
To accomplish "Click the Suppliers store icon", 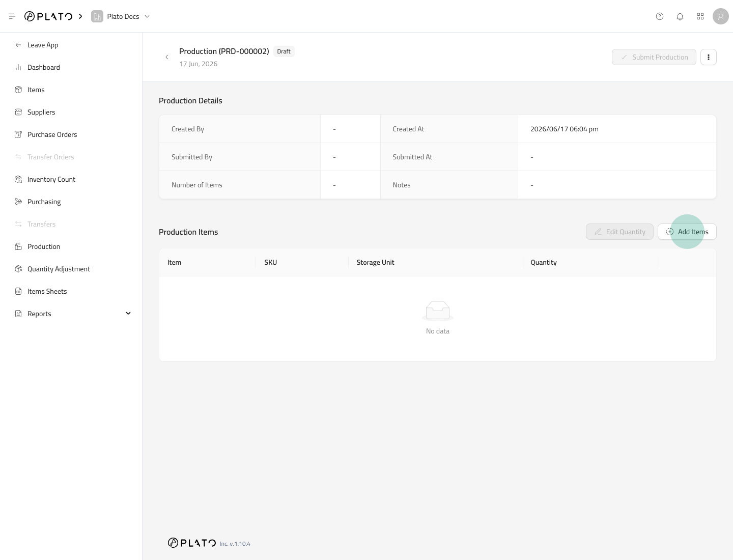I will click(x=18, y=112).
